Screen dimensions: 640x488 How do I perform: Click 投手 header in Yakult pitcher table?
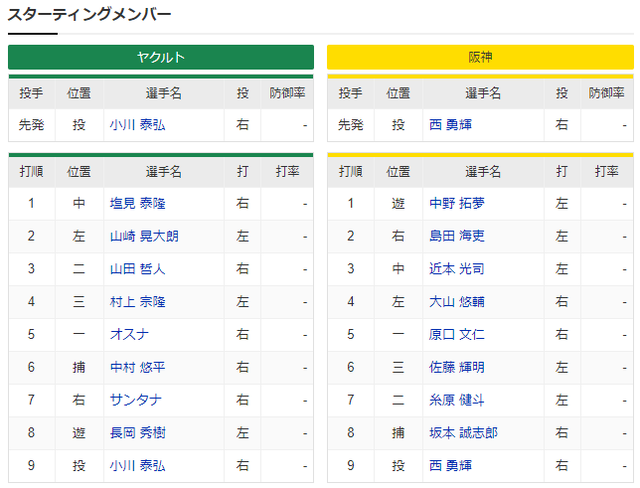pos(31,93)
